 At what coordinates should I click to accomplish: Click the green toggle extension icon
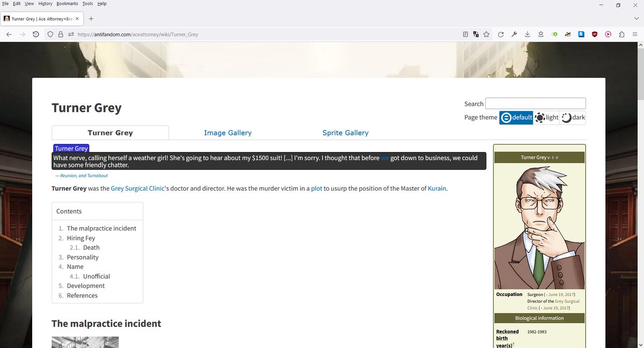[555, 34]
